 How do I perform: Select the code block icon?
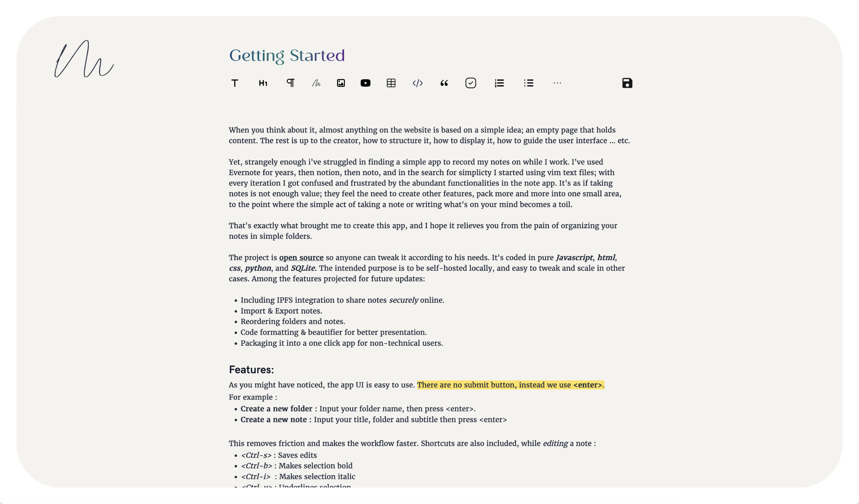(x=418, y=83)
